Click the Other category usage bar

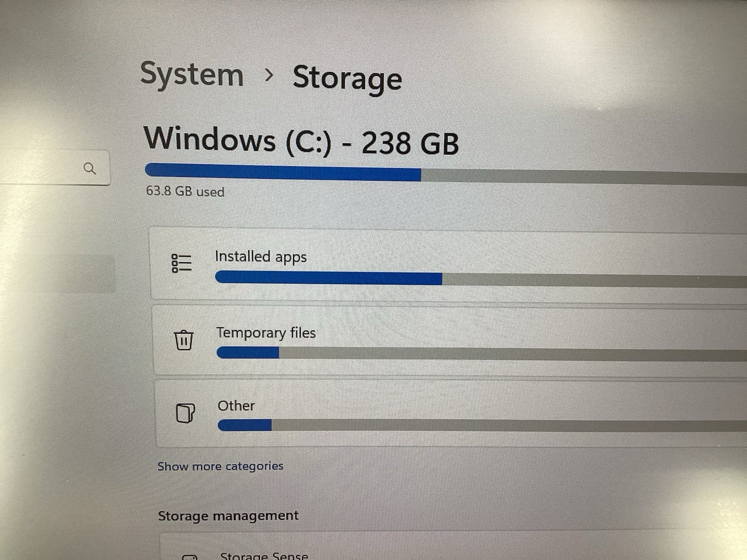pyautogui.click(x=482, y=425)
